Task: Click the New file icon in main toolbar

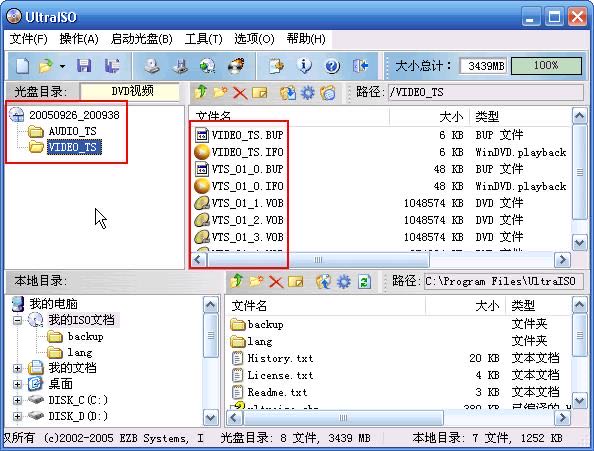Action: [x=22, y=66]
